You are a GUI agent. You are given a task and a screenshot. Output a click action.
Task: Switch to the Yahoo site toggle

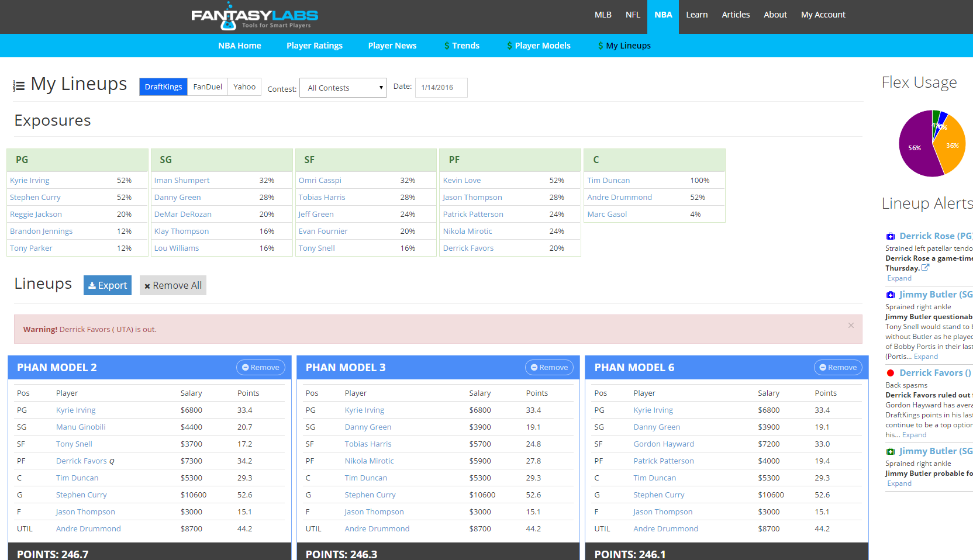(244, 87)
